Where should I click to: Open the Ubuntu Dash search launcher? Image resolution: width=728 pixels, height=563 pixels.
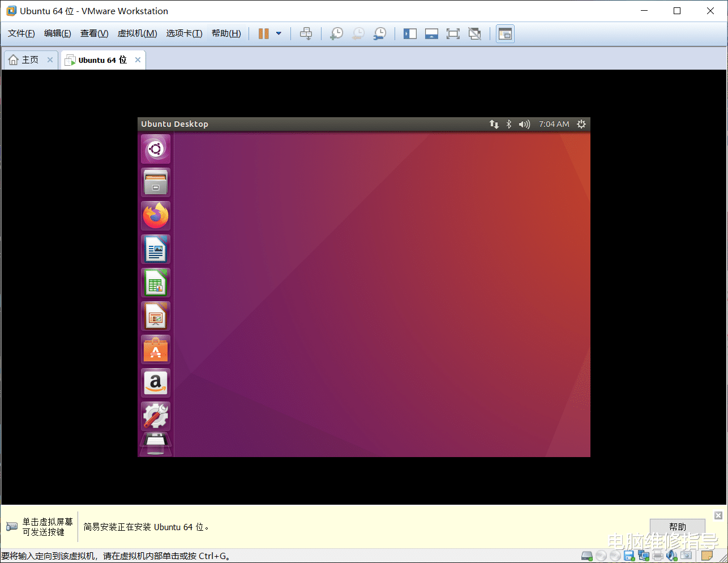point(156,149)
